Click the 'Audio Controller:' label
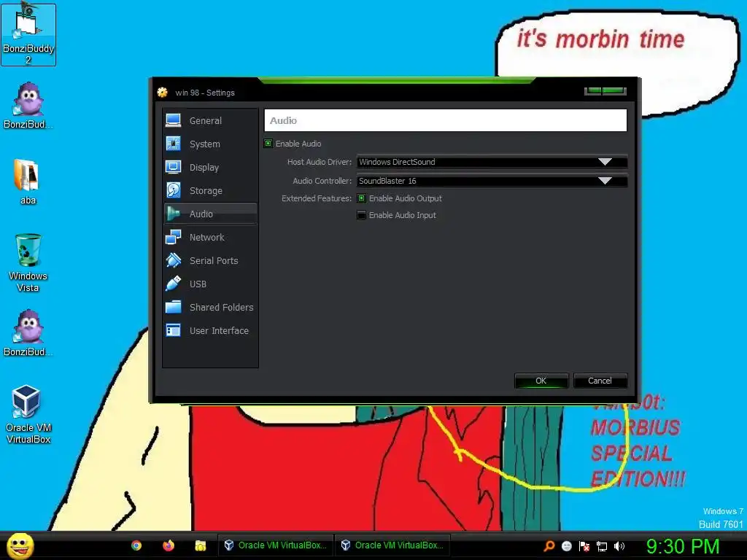This screenshot has height=560, width=747. pos(322,181)
